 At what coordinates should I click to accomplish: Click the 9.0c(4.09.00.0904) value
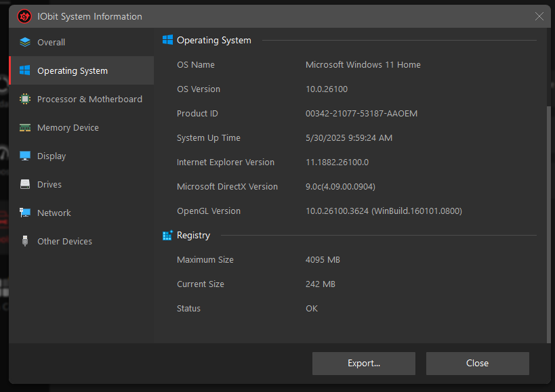tap(340, 187)
